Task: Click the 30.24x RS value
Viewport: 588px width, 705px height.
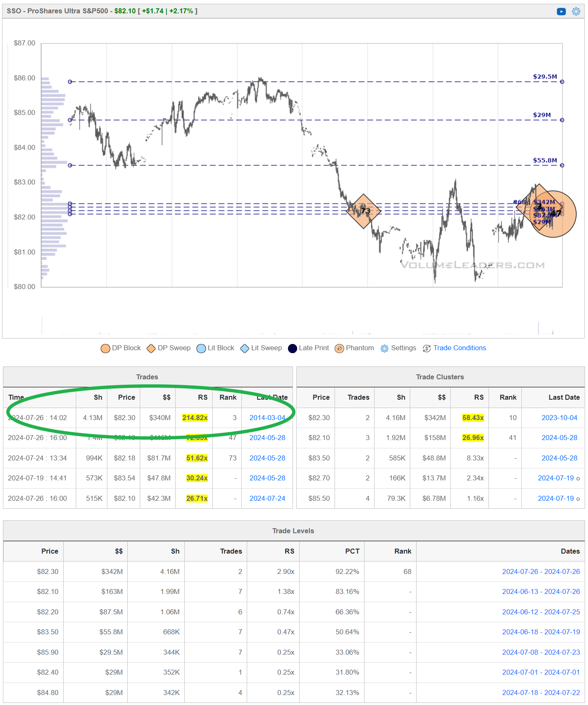Action: tap(197, 478)
